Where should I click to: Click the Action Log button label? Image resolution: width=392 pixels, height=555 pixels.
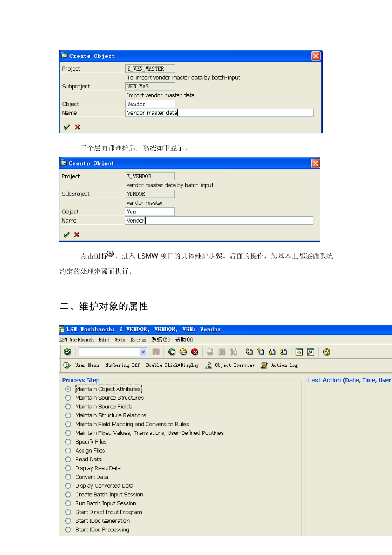click(x=284, y=365)
